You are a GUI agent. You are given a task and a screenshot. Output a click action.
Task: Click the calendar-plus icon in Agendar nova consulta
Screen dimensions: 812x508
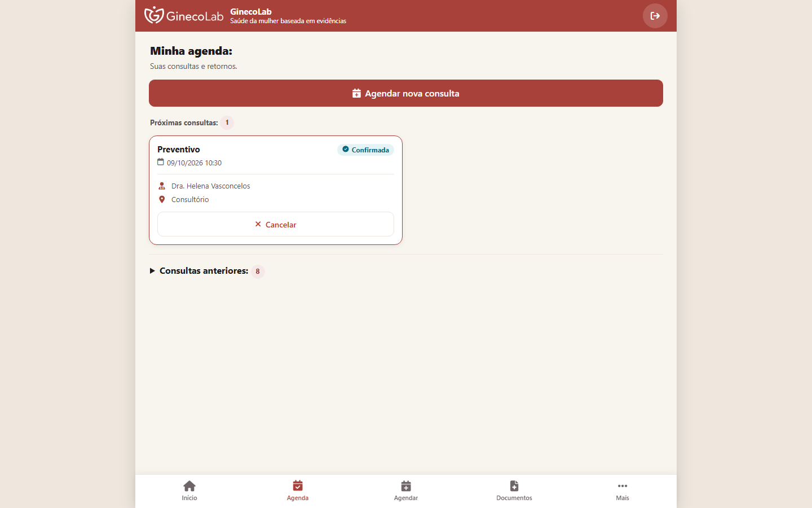pos(356,93)
